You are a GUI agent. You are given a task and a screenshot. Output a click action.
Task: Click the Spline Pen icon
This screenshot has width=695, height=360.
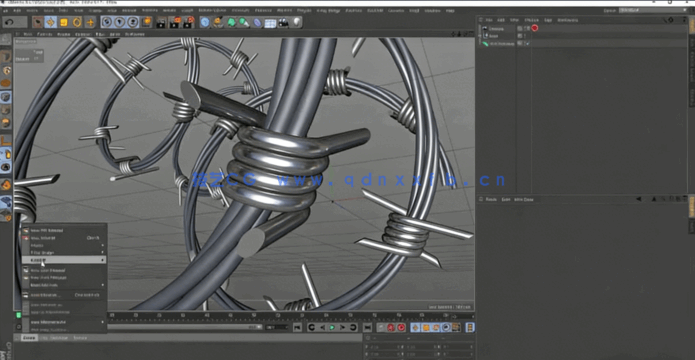click(x=218, y=22)
